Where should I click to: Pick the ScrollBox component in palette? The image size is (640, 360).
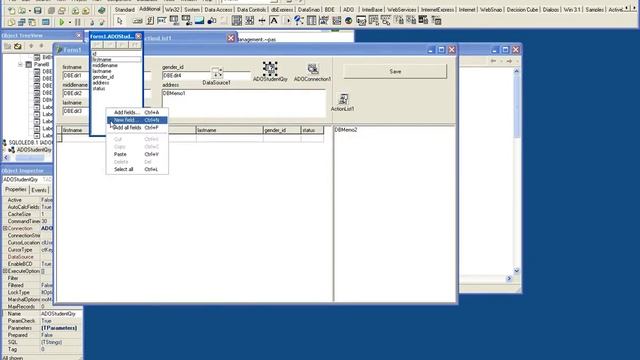pos(237,20)
